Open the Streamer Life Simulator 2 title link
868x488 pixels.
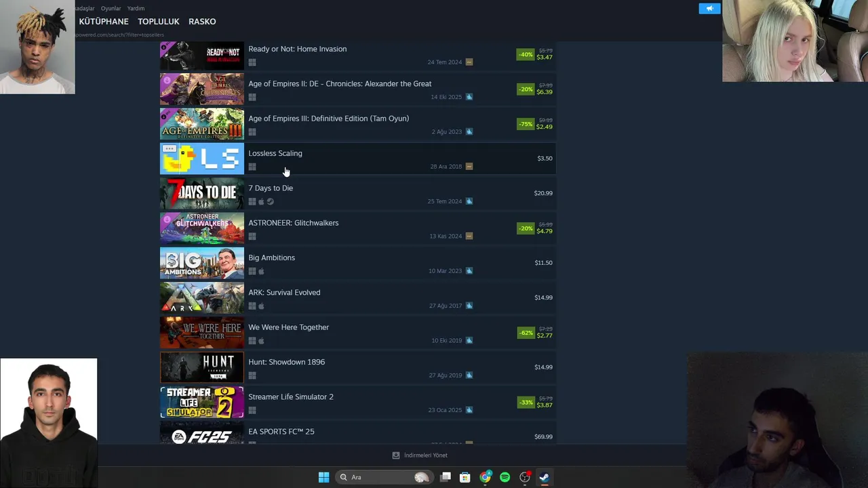point(291,396)
